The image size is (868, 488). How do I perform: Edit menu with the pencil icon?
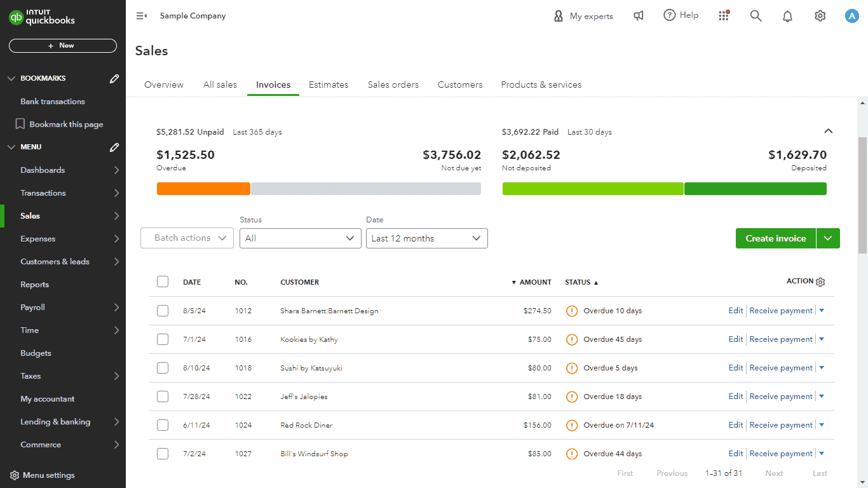[114, 147]
